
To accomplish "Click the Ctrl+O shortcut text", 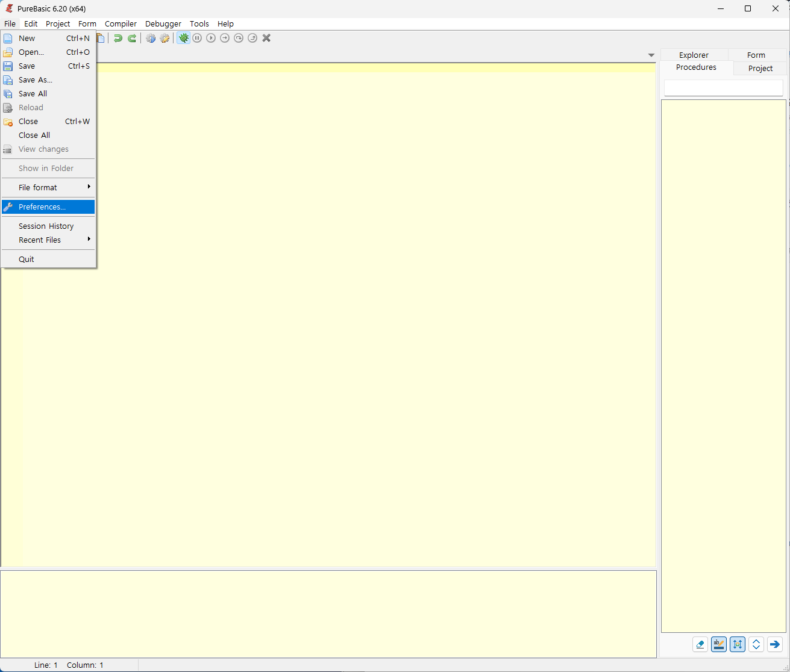I will 78,52.
